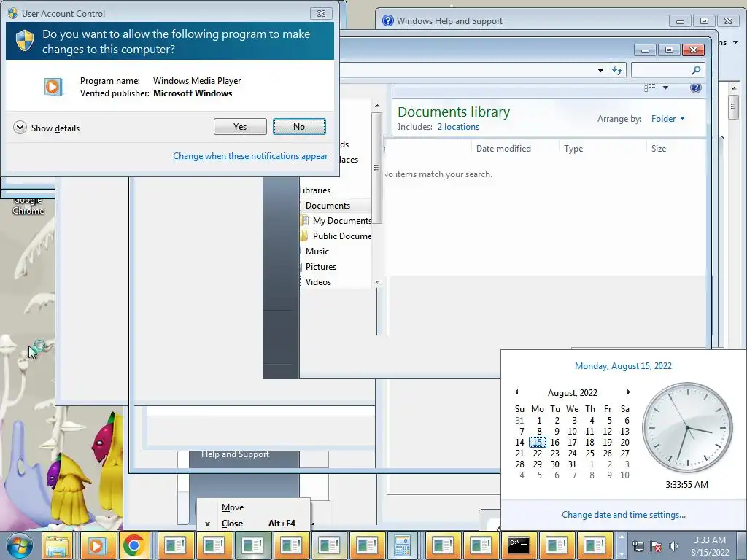Click the blue help icon in Explorer toolbar
Screen dimensions: 747x560
(695, 87)
